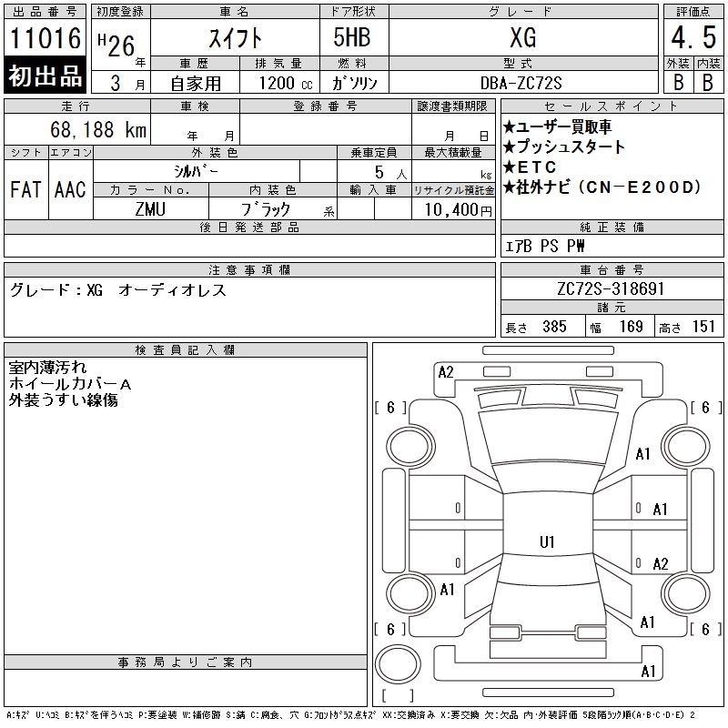Click the recycle deposit 10,400円 value

pyautogui.click(x=458, y=210)
